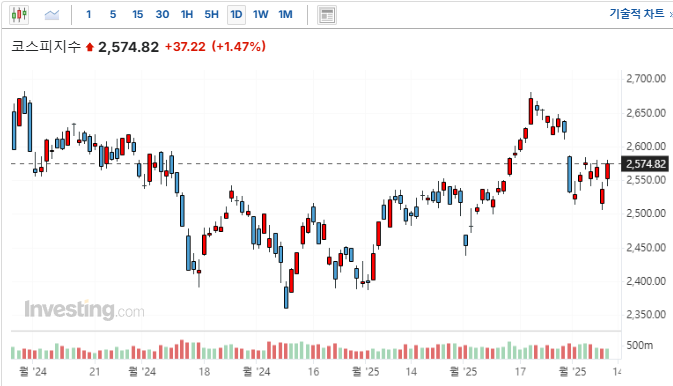Click the 2,450.00 price axis label

646,247
